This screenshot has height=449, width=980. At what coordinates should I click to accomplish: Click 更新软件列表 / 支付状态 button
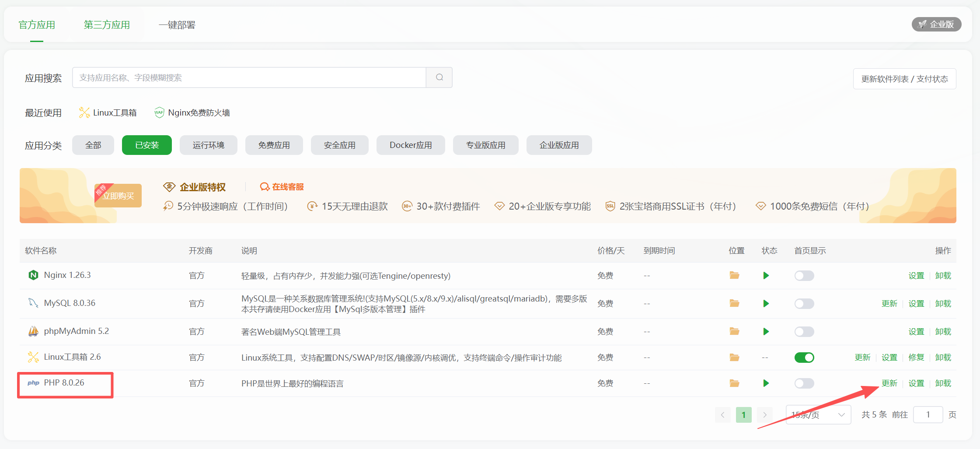tap(904, 79)
